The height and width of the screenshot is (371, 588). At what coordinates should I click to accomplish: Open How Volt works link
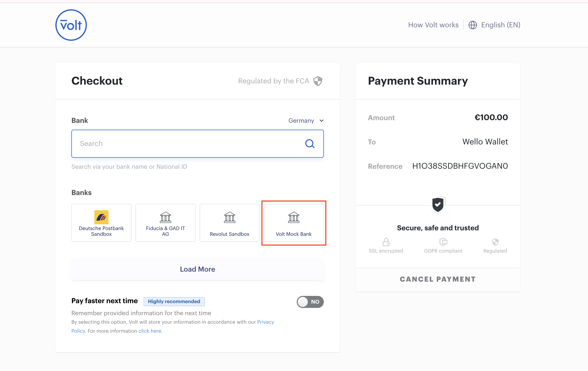coord(433,25)
